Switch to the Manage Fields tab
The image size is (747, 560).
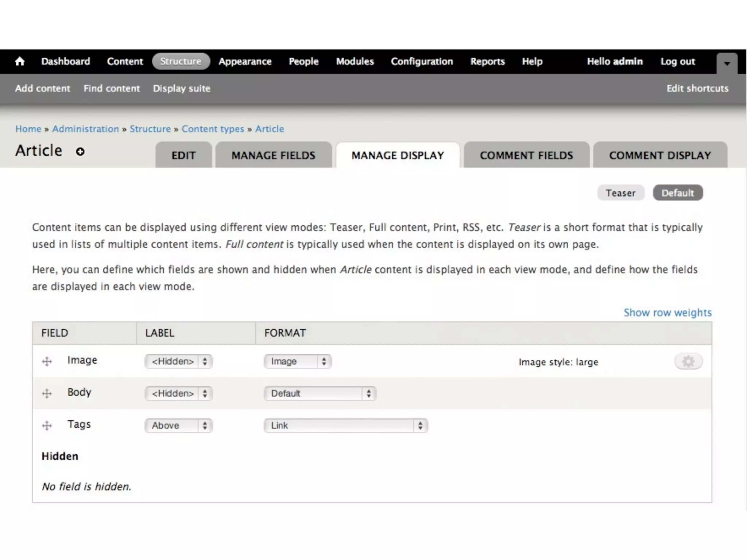(x=273, y=156)
